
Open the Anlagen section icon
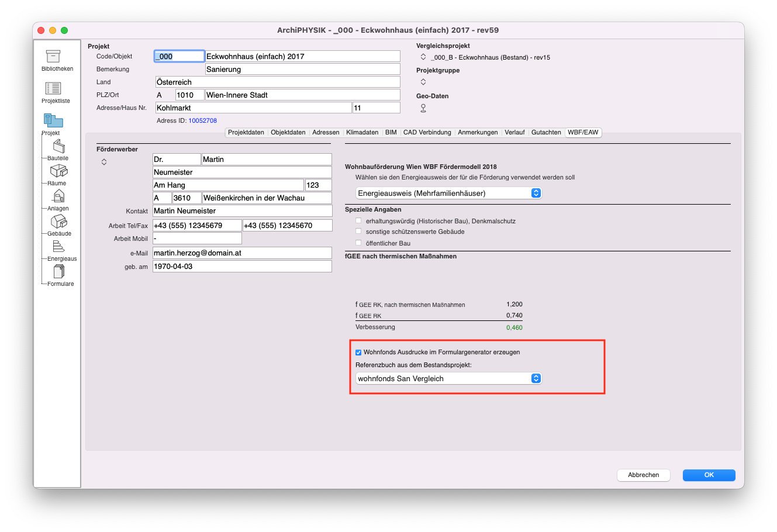coord(59,196)
